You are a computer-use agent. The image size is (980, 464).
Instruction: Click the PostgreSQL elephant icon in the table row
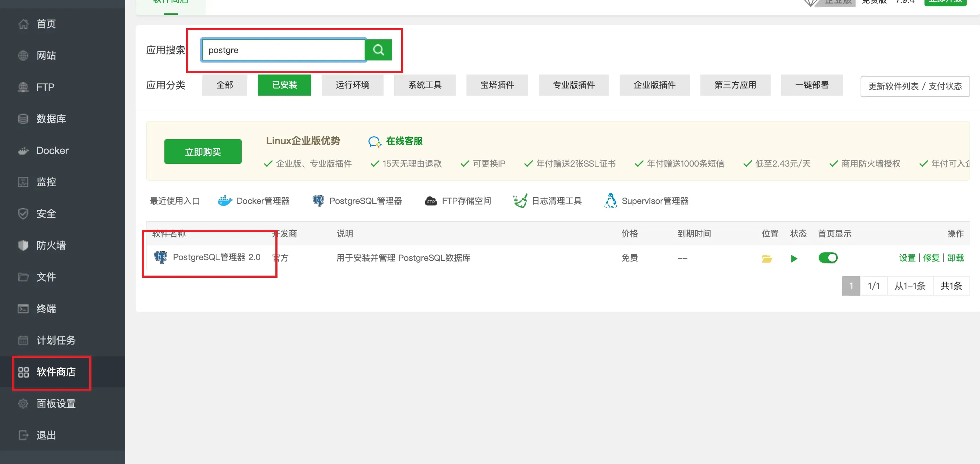[161, 258]
